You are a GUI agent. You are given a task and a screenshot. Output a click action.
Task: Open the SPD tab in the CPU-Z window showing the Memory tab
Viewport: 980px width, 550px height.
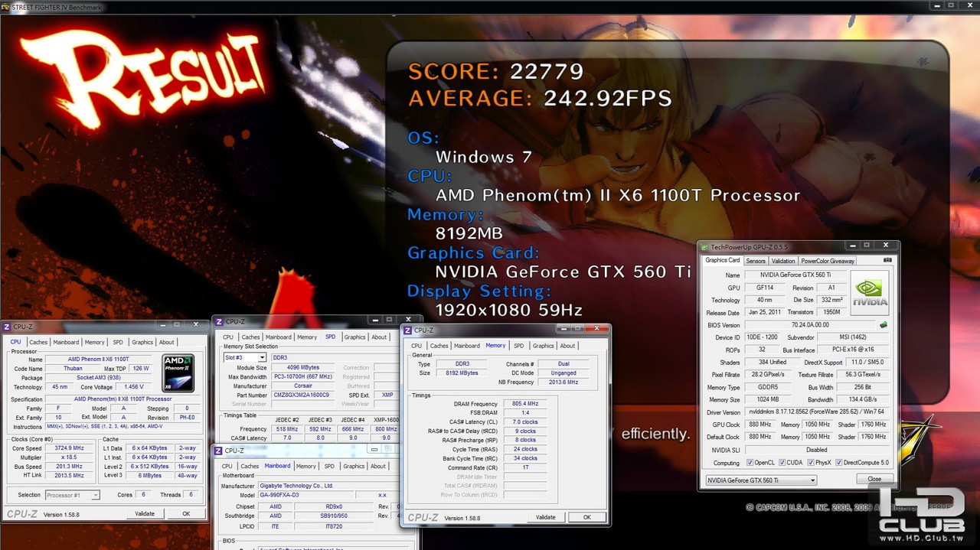point(519,346)
